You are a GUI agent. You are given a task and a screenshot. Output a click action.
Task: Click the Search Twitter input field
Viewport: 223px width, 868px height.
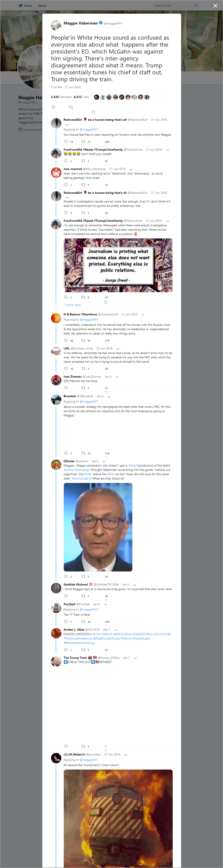click(x=174, y=5)
